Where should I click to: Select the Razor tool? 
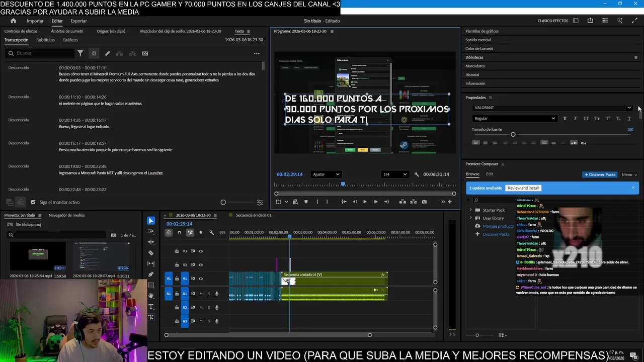(x=151, y=253)
